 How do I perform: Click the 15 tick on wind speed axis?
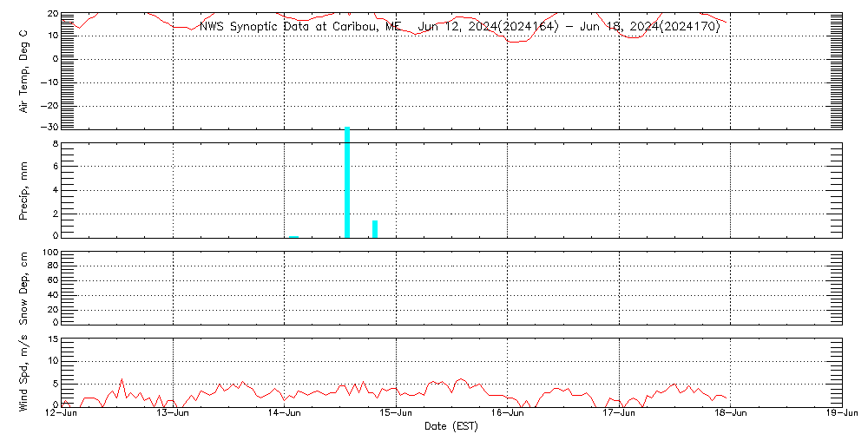51,339
